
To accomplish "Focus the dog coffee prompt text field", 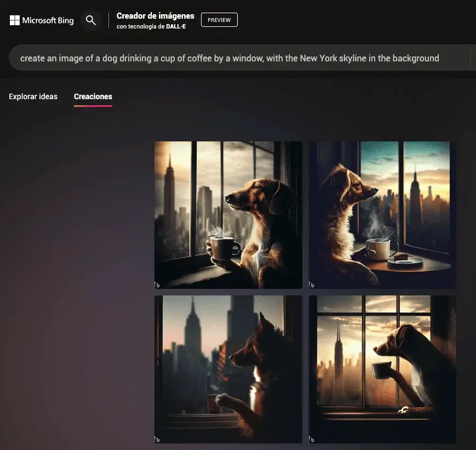I will (230, 58).
